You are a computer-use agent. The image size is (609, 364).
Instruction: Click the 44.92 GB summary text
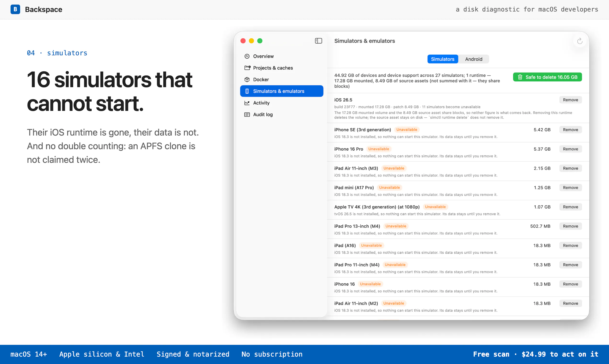point(417,81)
